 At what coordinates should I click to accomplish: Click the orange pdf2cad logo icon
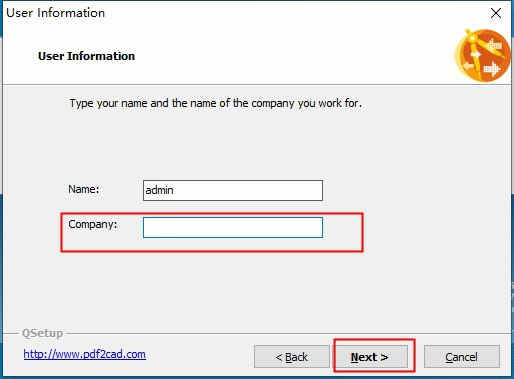(483, 56)
